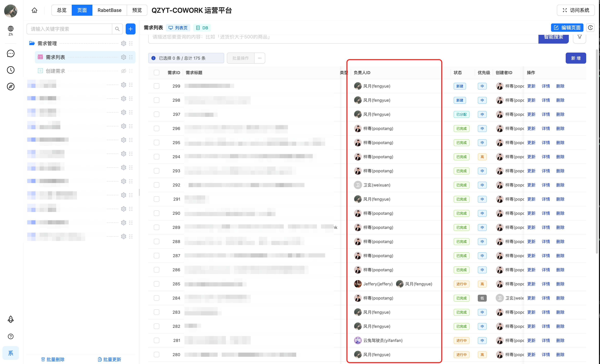Screen dimensions: 600x364
Task: Click the drag handle of 需求管理
Action: coord(131,43)
